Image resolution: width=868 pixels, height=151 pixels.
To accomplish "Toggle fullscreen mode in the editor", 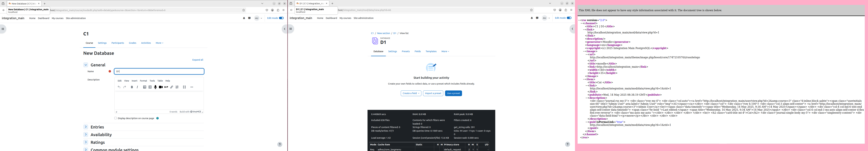I will (184, 87).
